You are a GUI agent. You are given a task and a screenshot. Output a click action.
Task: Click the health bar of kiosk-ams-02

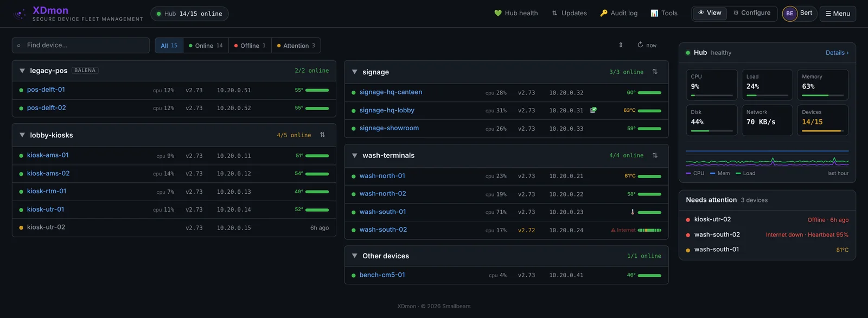tap(317, 174)
